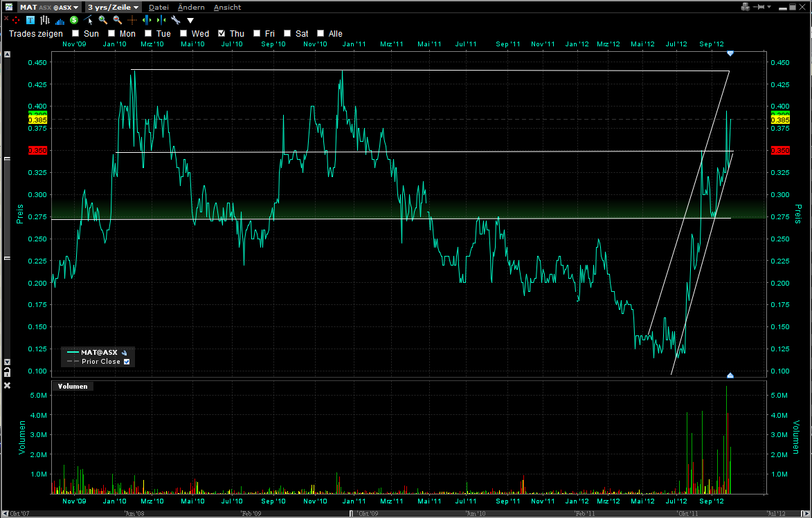This screenshot has width=812, height=518.
Task: Click the Volumen panel label
Action: coord(73,387)
